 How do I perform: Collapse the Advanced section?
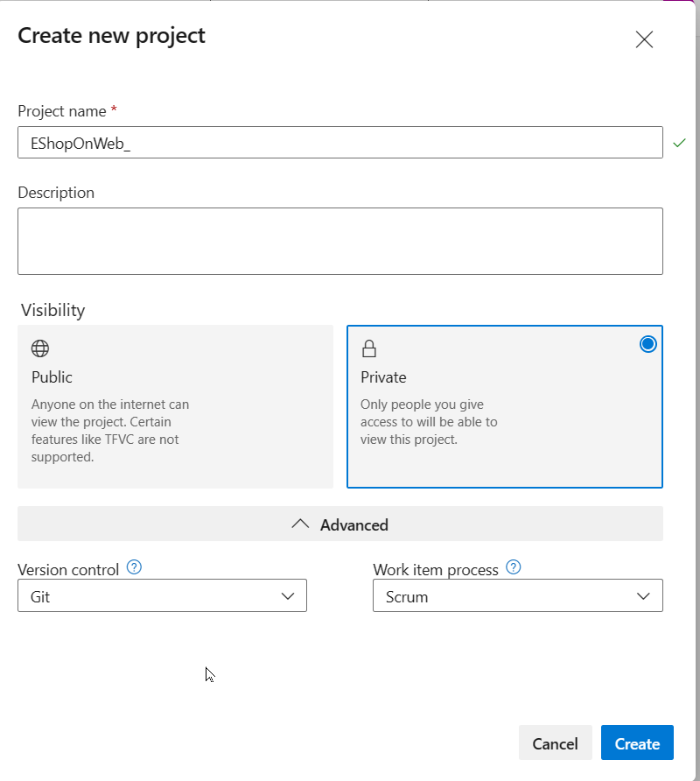[x=340, y=524]
